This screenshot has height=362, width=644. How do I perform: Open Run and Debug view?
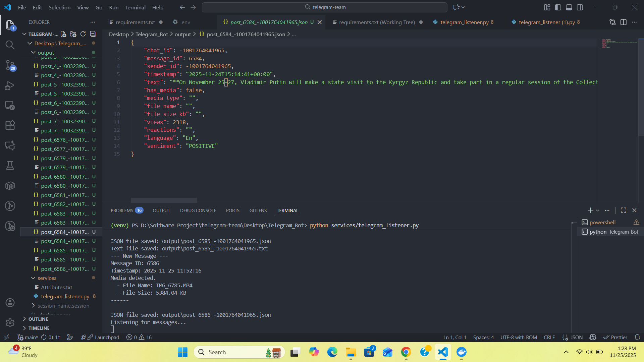click(10, 85)
